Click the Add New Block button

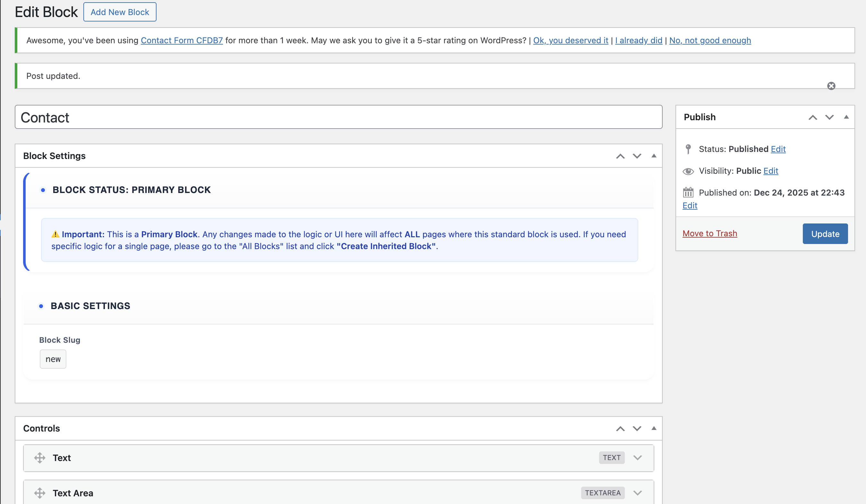pyautogui.click(x=120, y=12)
